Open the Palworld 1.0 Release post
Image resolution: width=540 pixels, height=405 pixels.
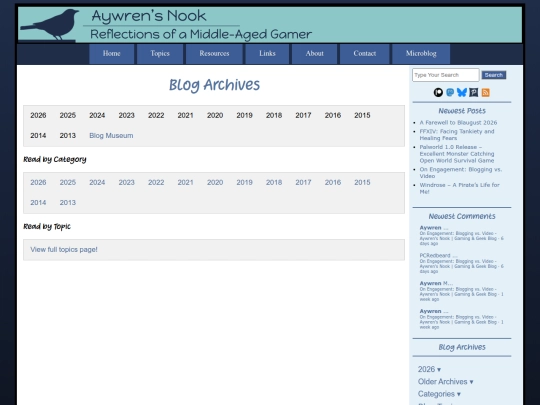point(457,154)
